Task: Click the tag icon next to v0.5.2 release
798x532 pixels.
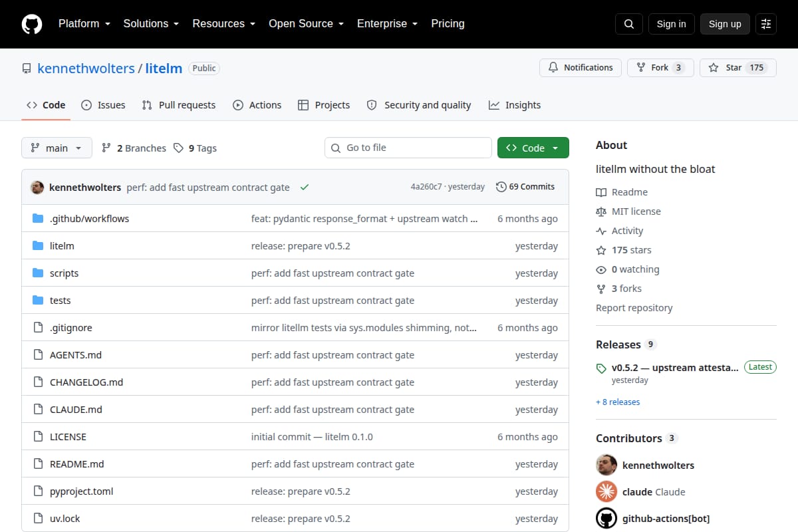Action: (x=601, y=368)
